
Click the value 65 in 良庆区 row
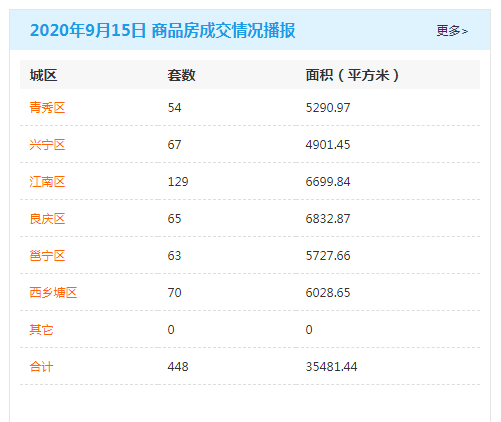[x=174, y=219]
